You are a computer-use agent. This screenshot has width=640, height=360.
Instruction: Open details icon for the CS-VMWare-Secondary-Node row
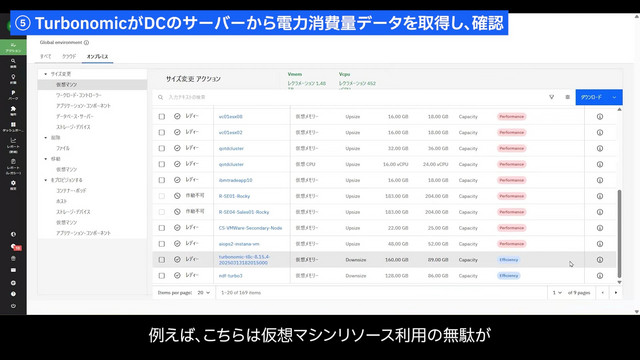coord(600,228)
